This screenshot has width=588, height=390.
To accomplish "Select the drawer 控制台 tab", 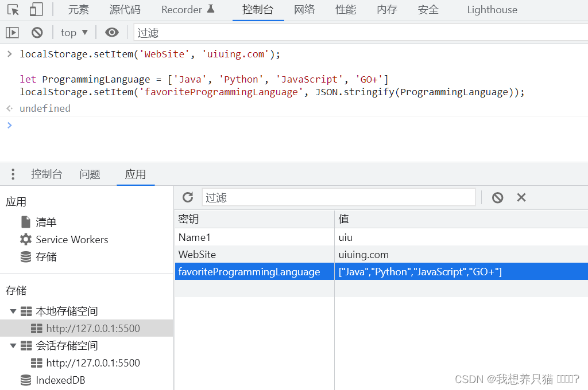I will coord(47,174).
